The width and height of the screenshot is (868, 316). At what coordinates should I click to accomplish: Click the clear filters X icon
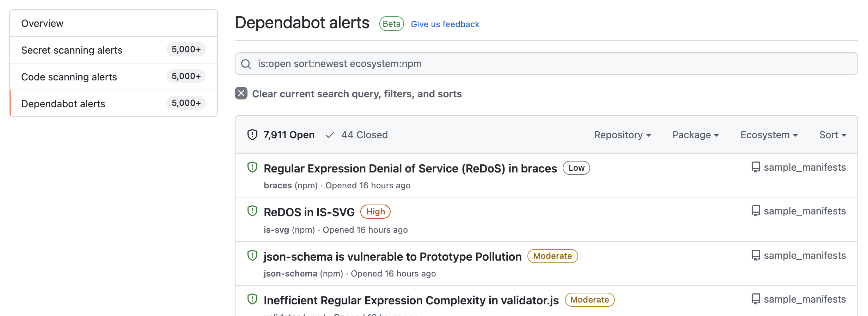point(241,93)
